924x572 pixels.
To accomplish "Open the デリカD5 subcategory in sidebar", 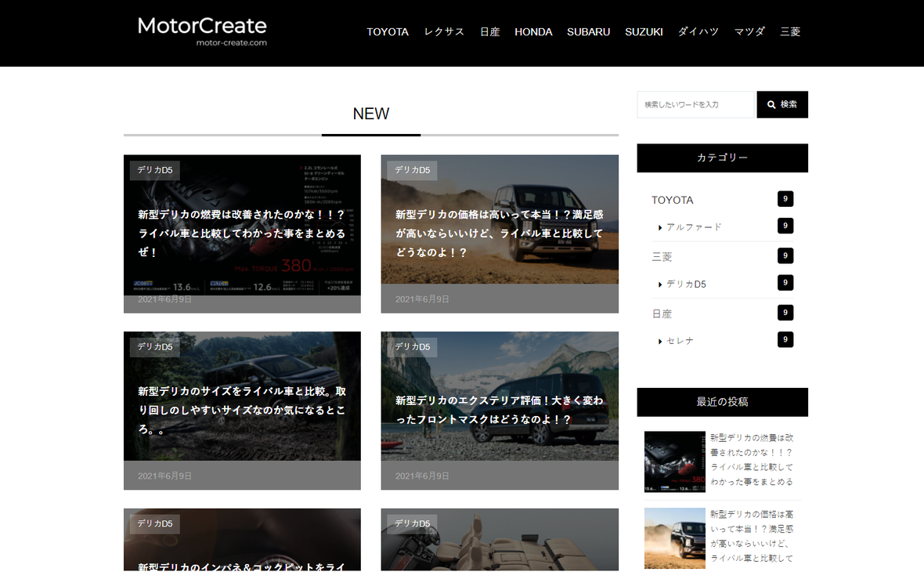I will (x=686, y=284).
